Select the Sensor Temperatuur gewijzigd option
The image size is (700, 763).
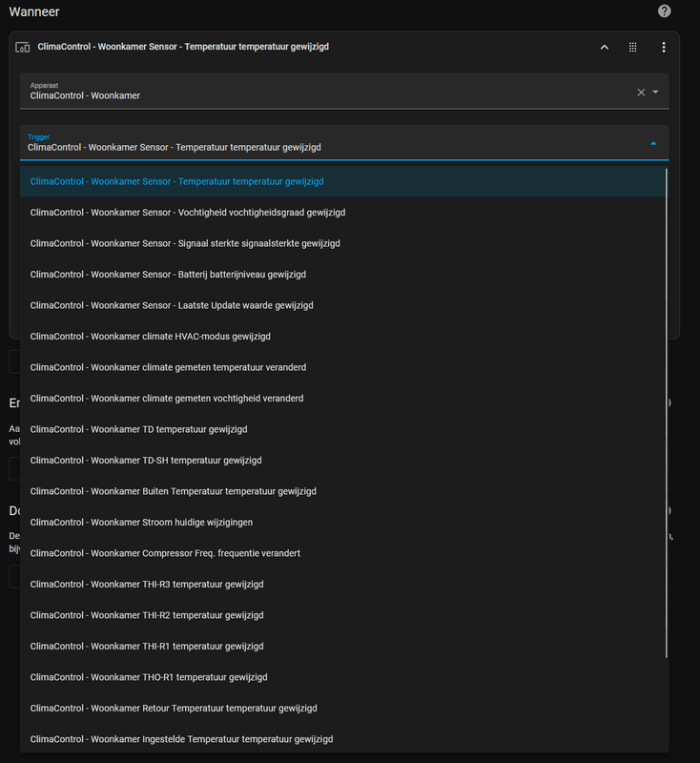(176, 181)
